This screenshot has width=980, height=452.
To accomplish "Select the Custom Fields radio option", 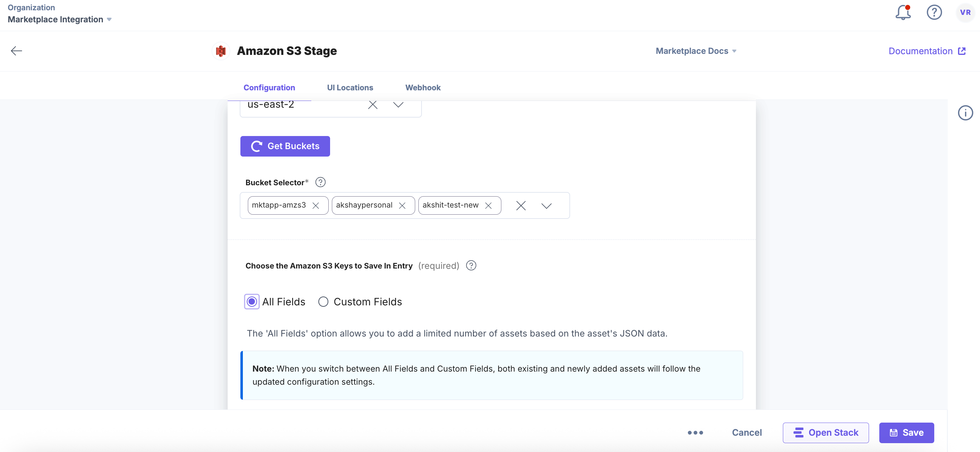I will [323, 302].
